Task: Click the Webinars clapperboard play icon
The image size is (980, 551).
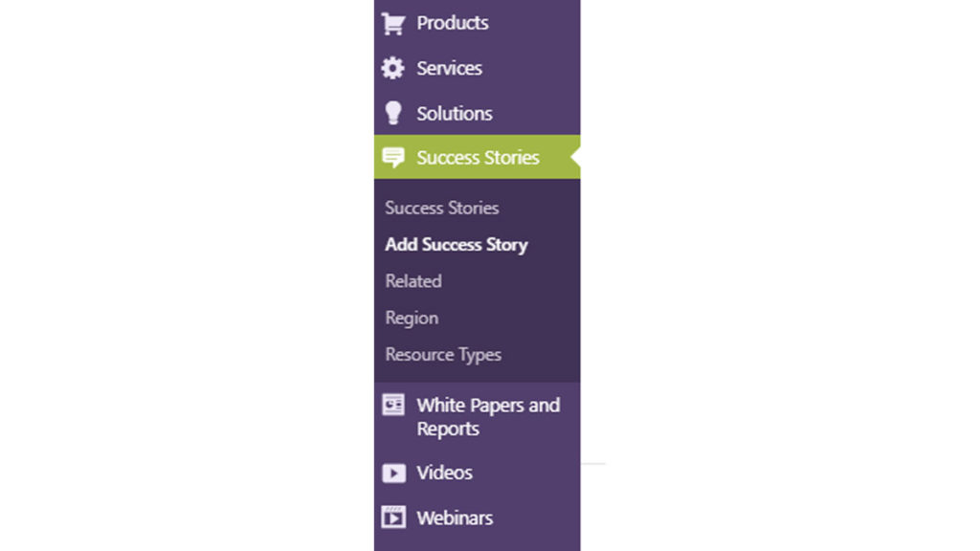Action: pyautogui.click(x=392, y=518)
